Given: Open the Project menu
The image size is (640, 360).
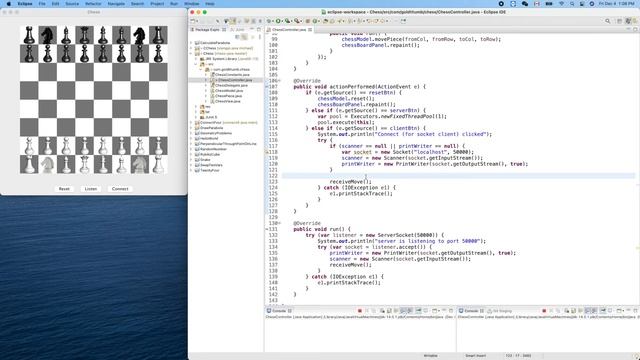Looking at the screenshot, I should point(157,4).
